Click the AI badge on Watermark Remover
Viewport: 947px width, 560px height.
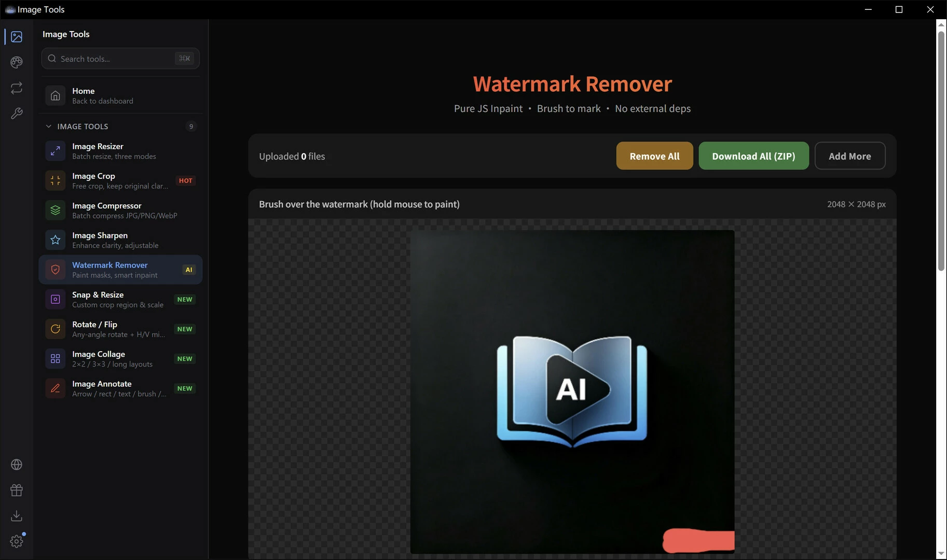tap(189, 270)
